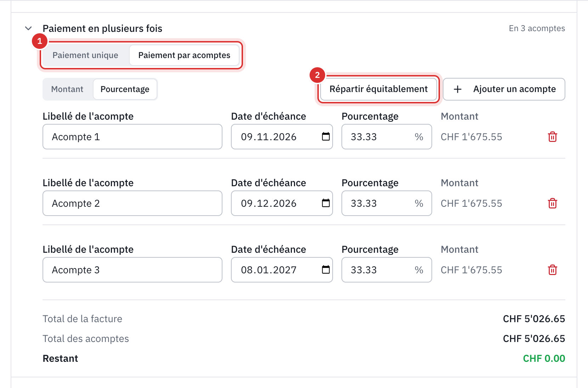Viewport: 588px width, 388px height.
Task: Click the 'Paiement en plusieurs fois' heading
Action: click(102, 28)
